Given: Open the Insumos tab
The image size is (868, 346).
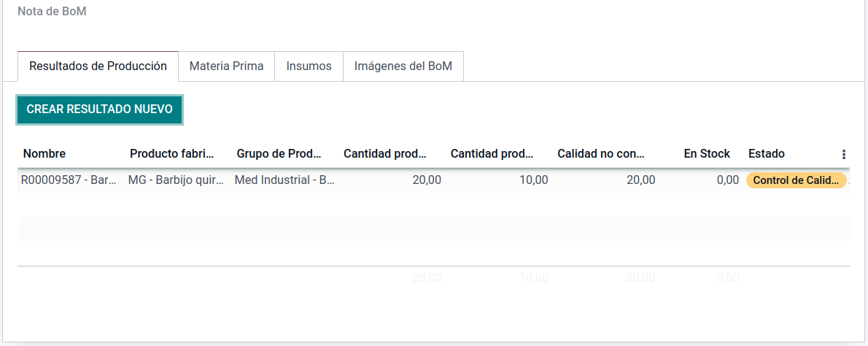Looking at the screenshot, I should (x=309, y=66).
